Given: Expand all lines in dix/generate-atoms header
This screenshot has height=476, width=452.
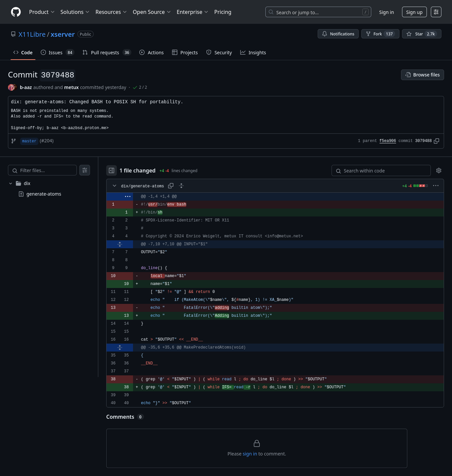Looking at the screenshot, I should [181, 186].
